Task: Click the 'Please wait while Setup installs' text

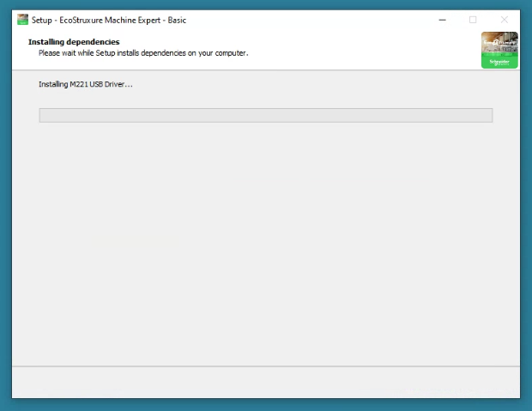Action: (x=89, y=53)
